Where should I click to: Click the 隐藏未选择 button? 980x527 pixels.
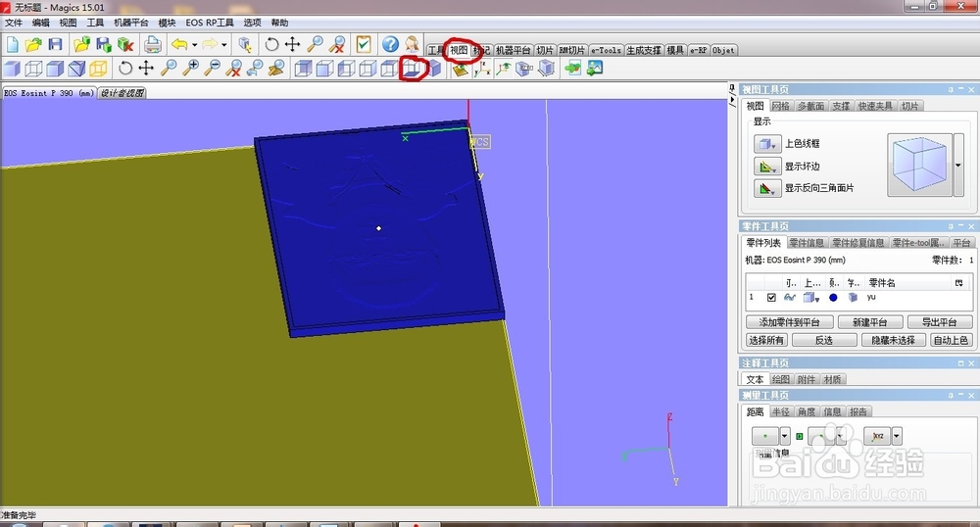[x=893, y=340]
